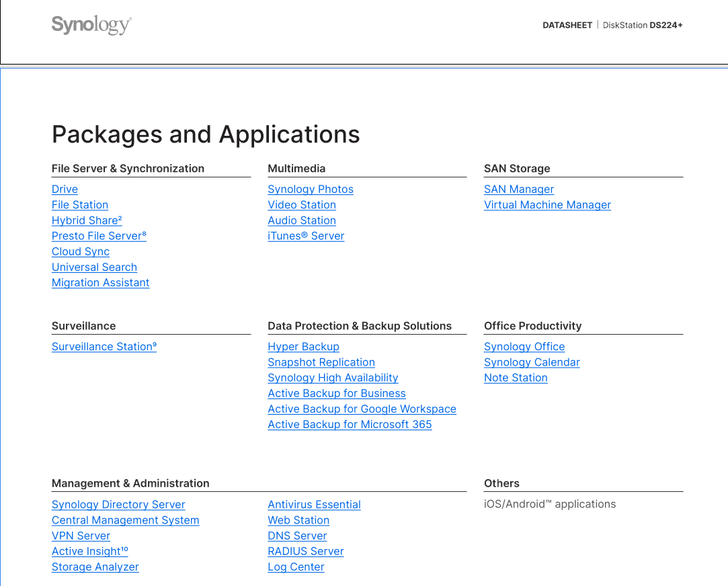The width and height of the screenshot is (728, 586).
Task: Select the Surveillance section heading
Action: pyautogui.click(x=83, y=326)
